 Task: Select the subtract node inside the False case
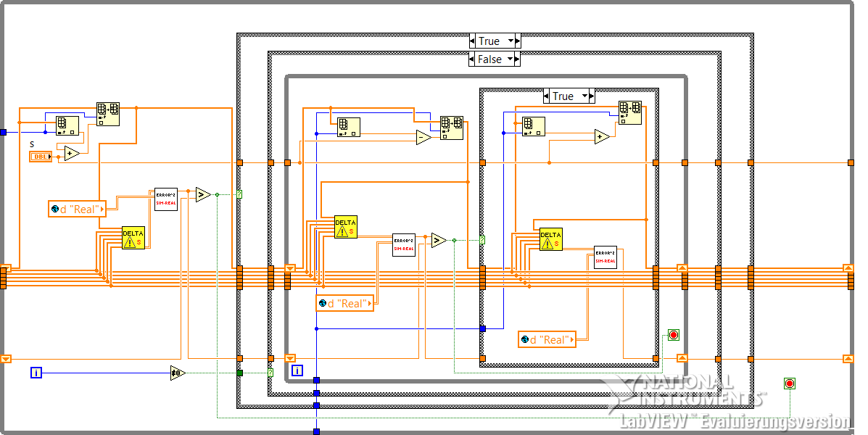(423, 137)
